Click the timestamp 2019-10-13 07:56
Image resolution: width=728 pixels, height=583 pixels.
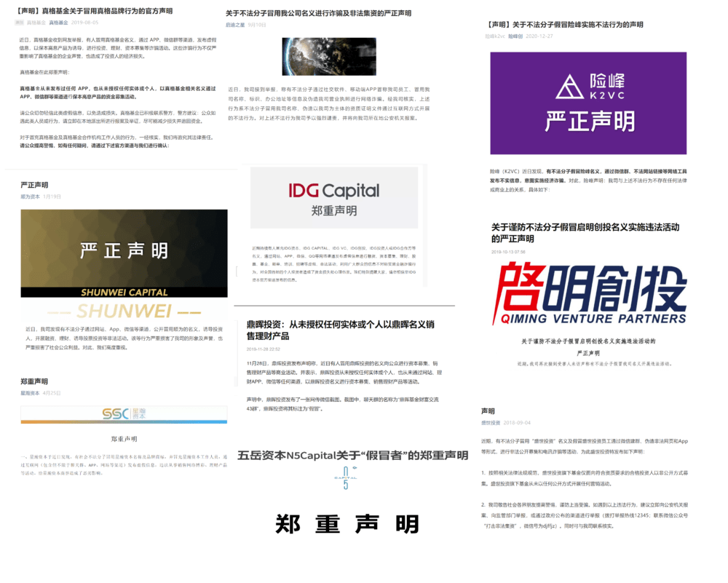508,252
